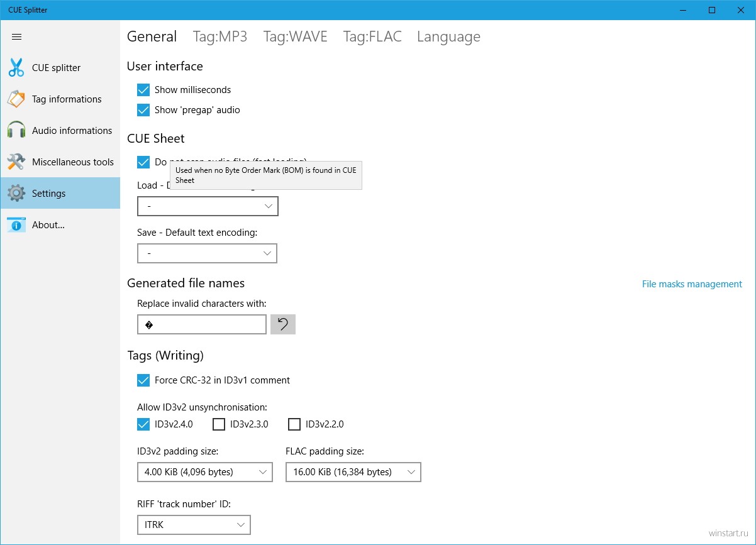This screenshot has width=756, height=545.
Task: Open Miscellaneous tools page
Action: coord(60,162)
